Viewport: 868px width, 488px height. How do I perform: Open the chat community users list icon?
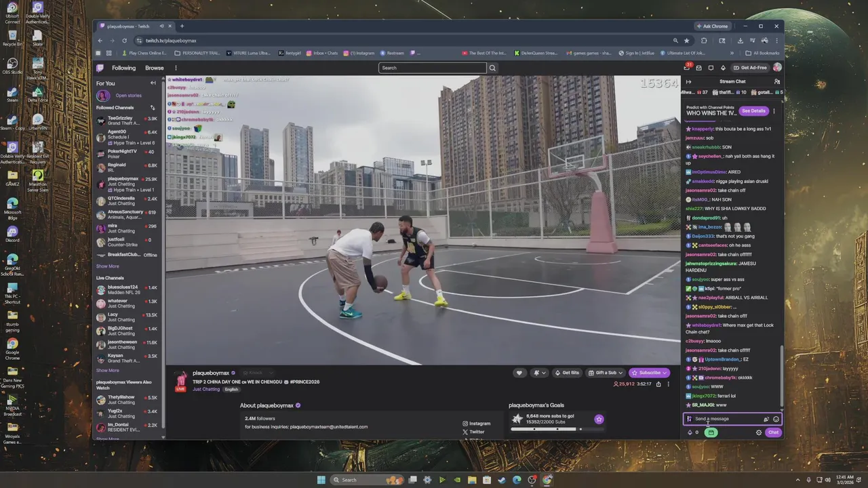[x=776, y=81]
